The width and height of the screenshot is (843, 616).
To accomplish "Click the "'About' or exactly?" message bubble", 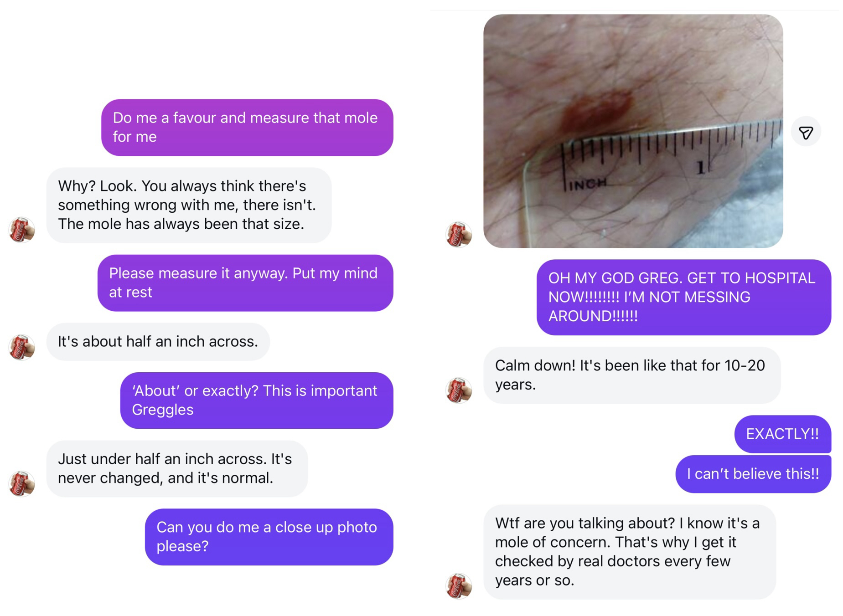I will point(256,400).
